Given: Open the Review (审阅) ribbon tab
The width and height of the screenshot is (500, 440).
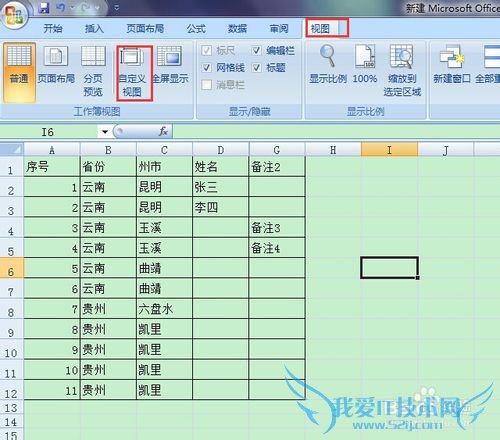Looking at the screenshot, I should (279, 29).
